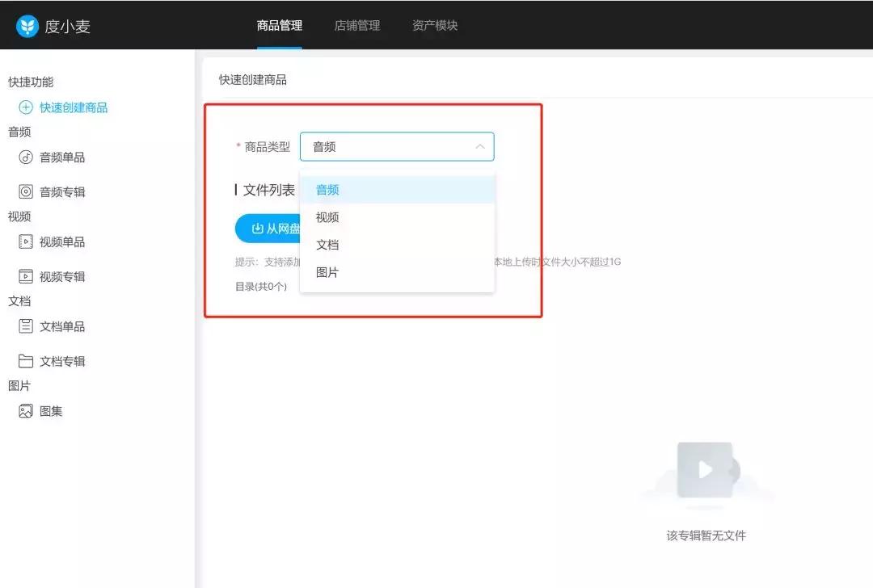Open the 商品类型 dropdown
Viewport: 873px width, 588px height.
pos(396,146)
